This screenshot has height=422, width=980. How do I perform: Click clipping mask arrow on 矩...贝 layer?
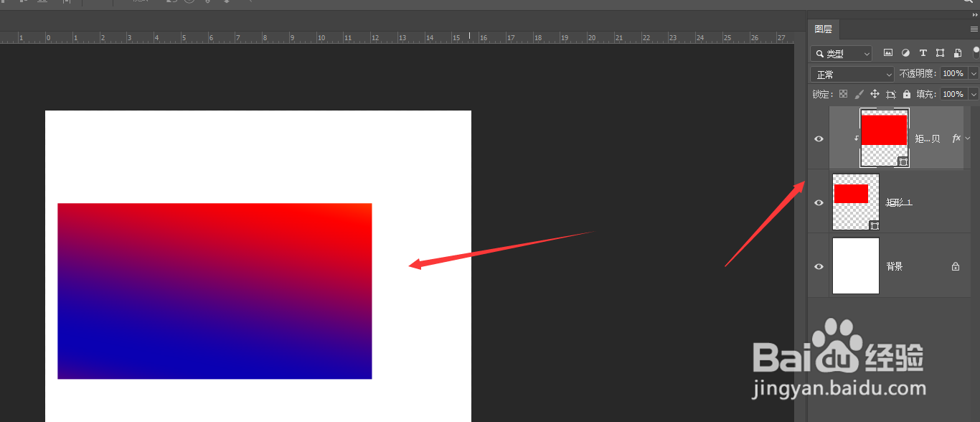click(856, 139)
